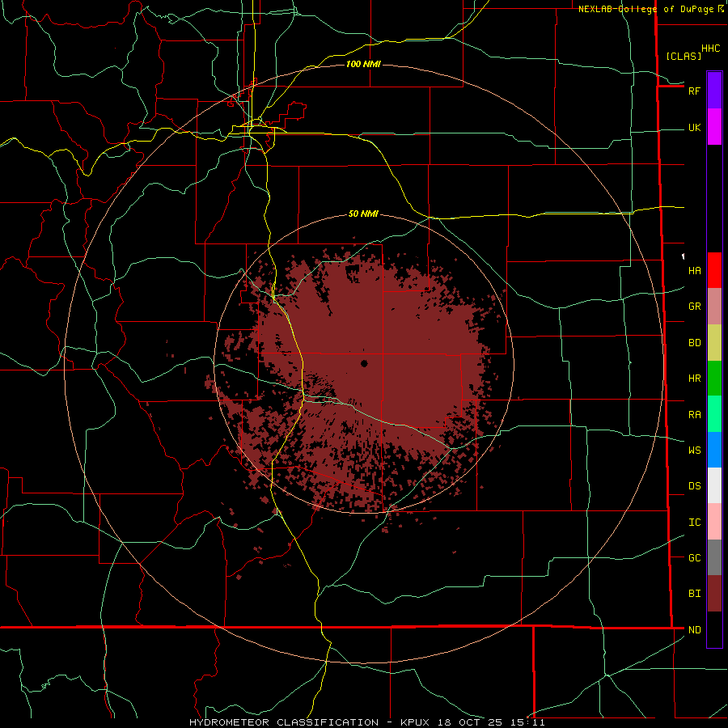Click the "[CLAS]" legend header text

[684, 56]
